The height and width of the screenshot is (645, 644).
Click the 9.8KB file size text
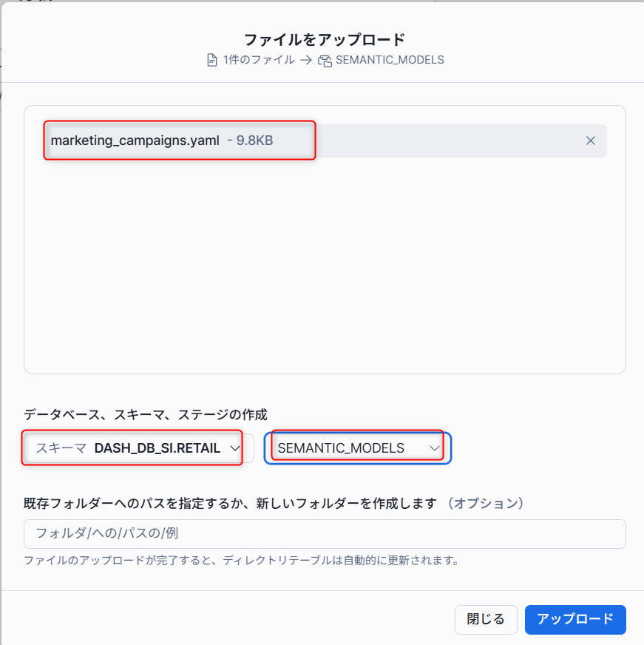(254, 141)
